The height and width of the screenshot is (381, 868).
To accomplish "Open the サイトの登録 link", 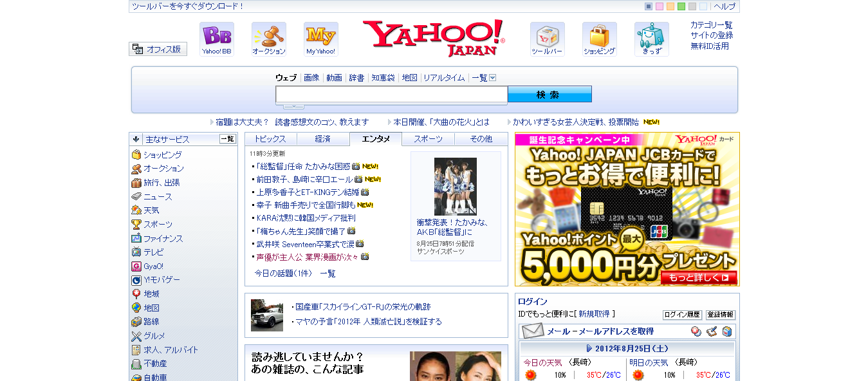I will [712, 35].
